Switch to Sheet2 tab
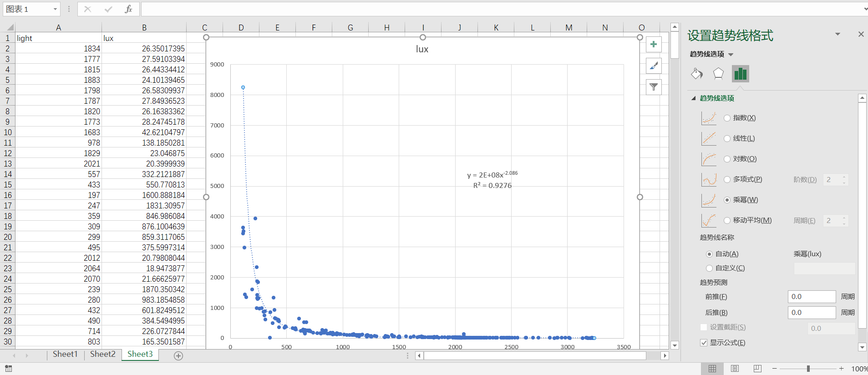The height and width of the screenshot is (375, 868). click(x=102, y=354)
